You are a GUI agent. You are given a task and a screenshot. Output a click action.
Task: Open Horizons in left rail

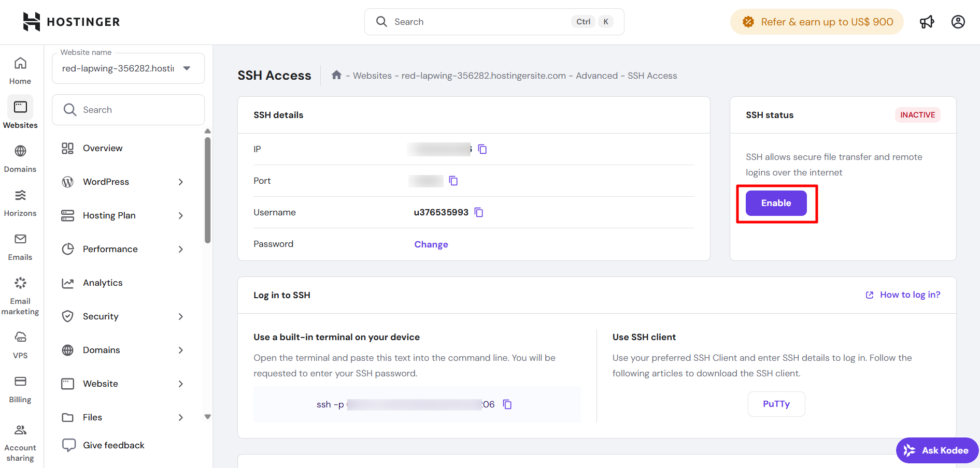coord(20,203)
